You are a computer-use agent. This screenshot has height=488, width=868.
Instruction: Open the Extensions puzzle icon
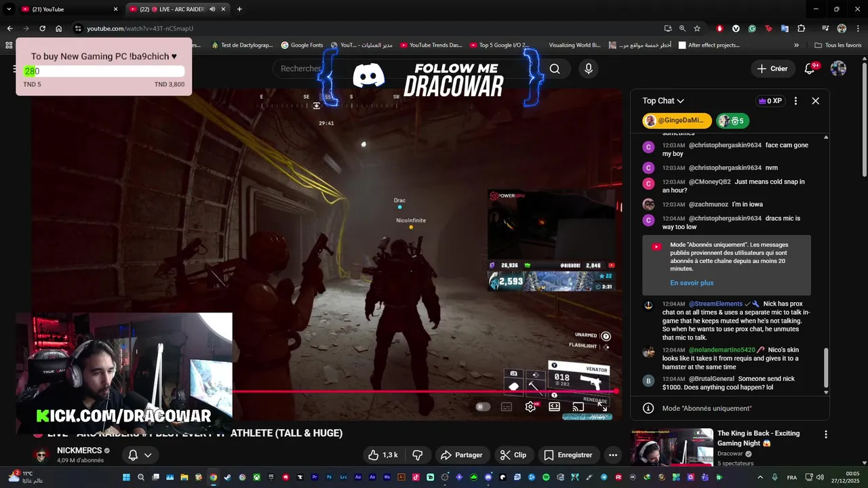click(802, 28)
